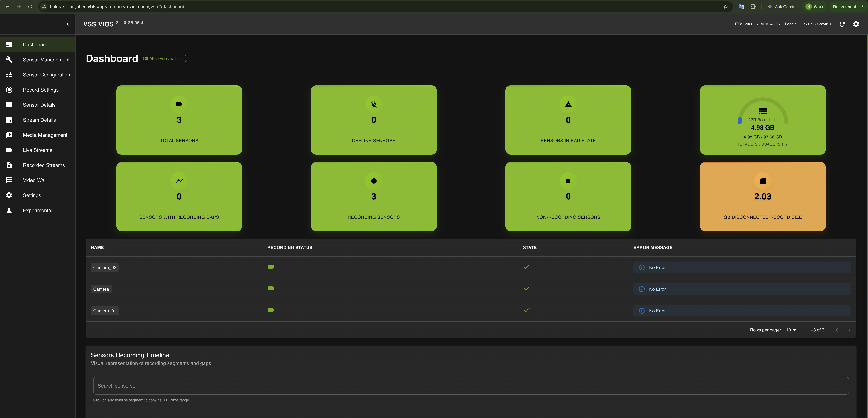Click the Recording Sensors dot icon

click(x=374, y=181)
